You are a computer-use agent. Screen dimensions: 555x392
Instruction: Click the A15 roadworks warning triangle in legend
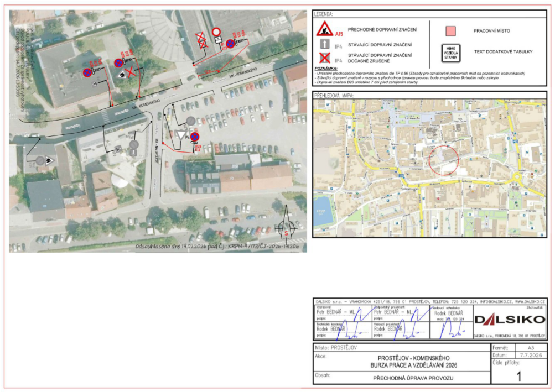pos(324,29)
